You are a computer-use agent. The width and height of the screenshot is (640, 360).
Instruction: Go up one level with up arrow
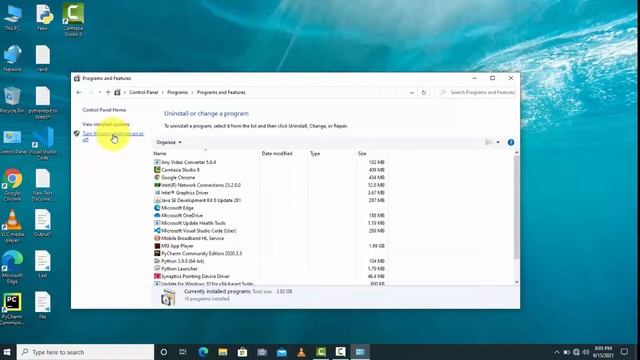pos(108,93)
